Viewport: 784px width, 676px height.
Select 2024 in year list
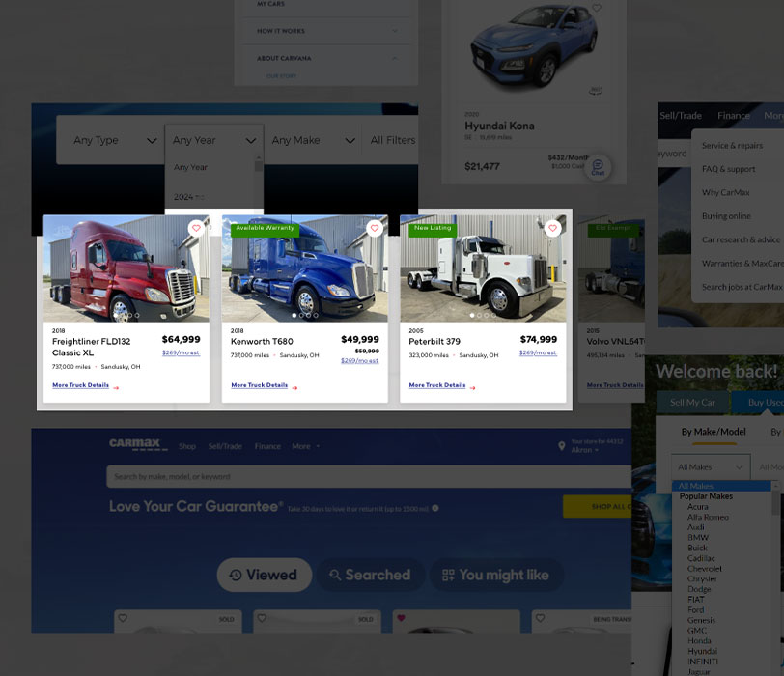(183, 197)
